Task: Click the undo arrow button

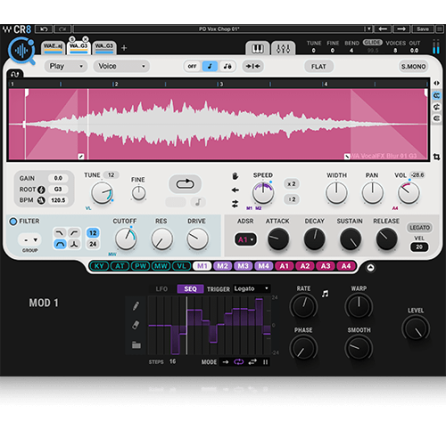Action: tap(44, 29)
